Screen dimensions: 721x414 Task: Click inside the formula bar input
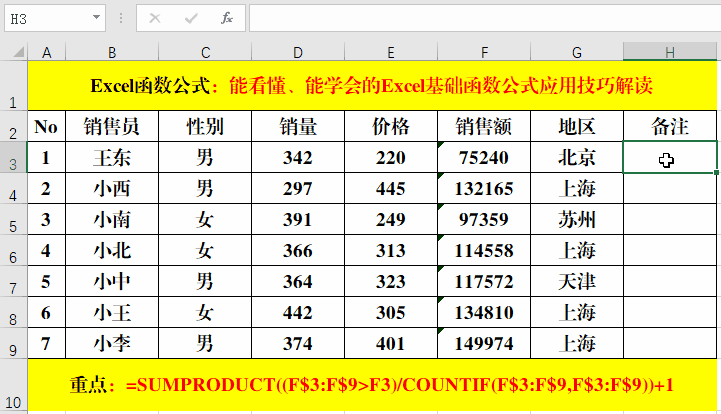tap(485, 18)
